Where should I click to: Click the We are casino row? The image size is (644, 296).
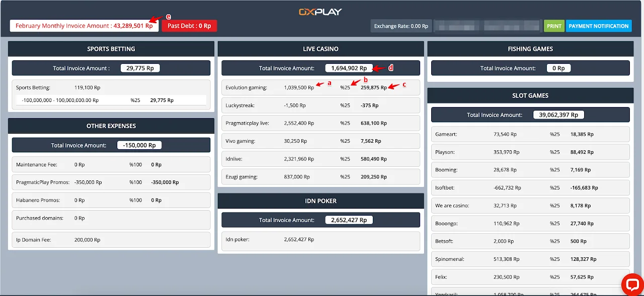(x=530, y=206)
